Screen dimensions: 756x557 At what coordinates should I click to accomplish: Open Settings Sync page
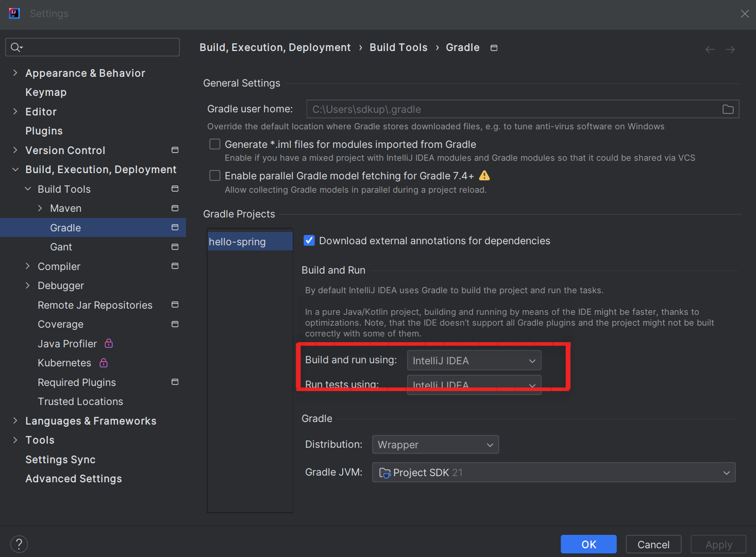60,460
